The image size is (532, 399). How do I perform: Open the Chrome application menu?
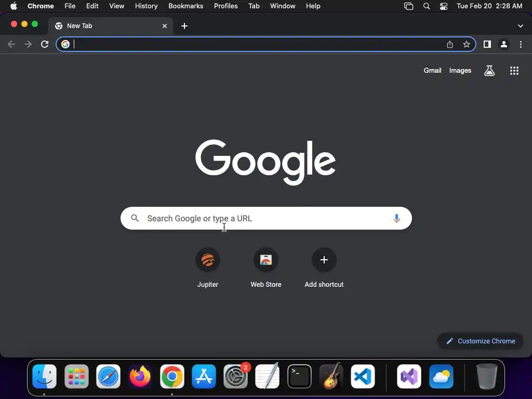41,6
